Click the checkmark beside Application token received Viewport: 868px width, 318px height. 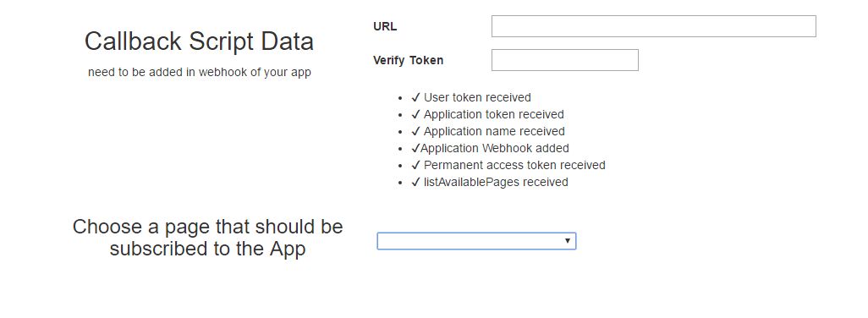pyautogui.click(x=415, y=114)
